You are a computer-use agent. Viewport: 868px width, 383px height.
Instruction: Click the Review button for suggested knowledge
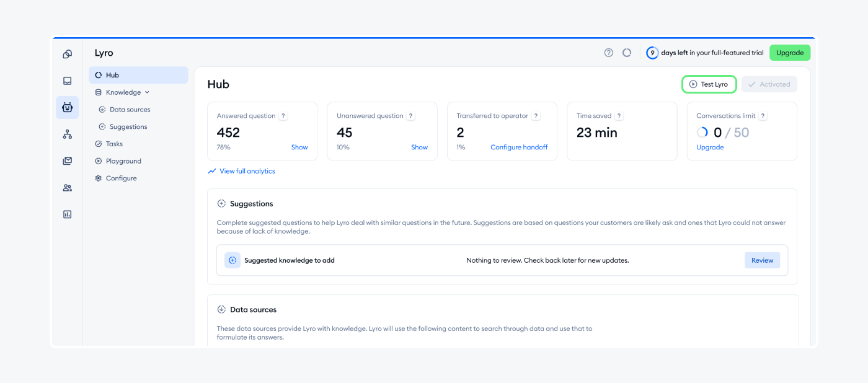(762, 260)
